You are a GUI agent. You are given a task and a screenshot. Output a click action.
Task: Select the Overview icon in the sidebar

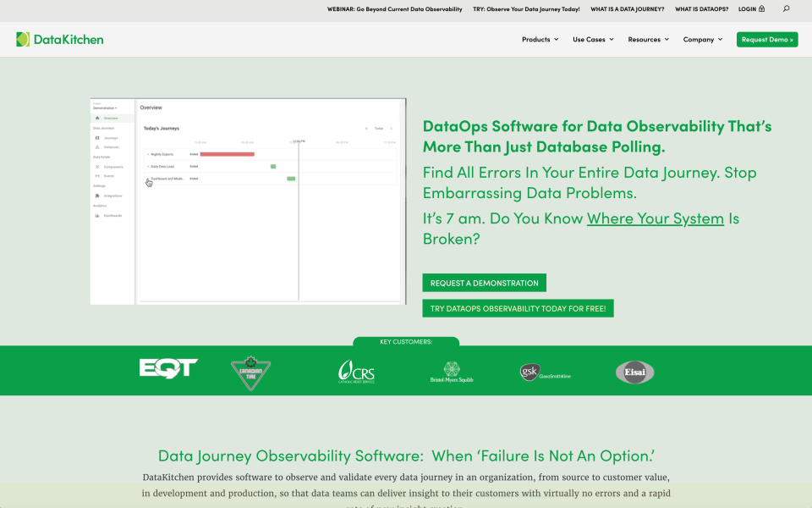tap(96, 118)
